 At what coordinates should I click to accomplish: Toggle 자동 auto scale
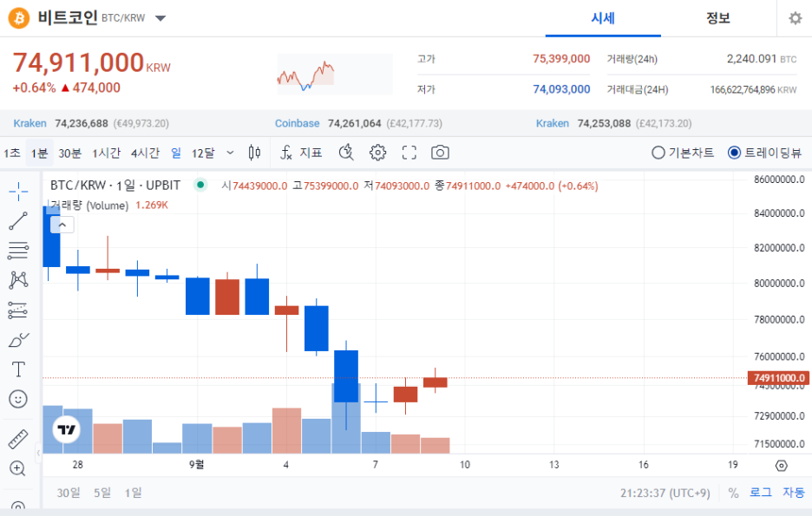(794, 493)
